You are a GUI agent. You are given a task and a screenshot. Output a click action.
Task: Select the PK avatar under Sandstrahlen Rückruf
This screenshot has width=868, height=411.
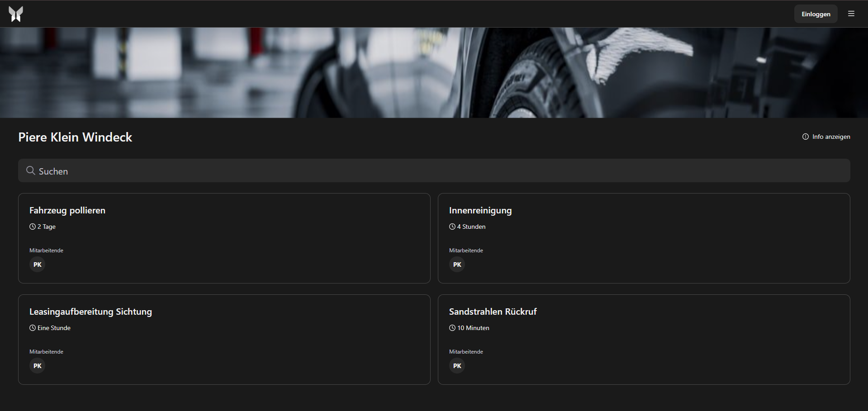coord(457,366)
